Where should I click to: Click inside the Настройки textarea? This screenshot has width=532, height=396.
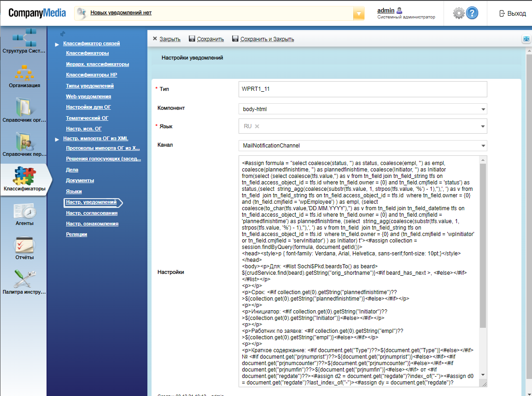coord(359,271)
